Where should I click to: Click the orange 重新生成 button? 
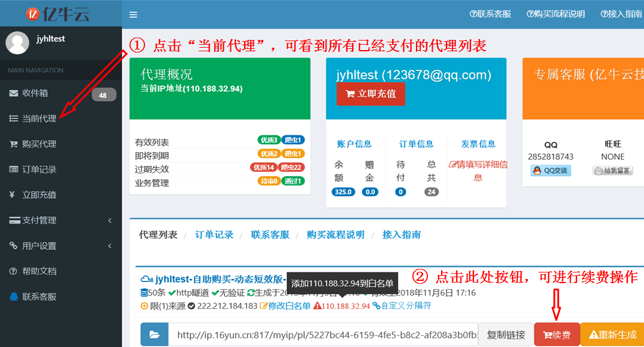612,334
